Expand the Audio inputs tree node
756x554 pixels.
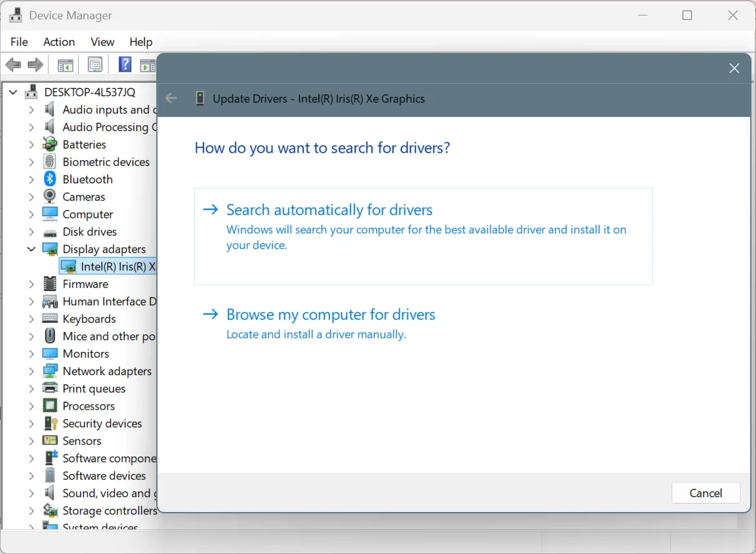[32, 110]
